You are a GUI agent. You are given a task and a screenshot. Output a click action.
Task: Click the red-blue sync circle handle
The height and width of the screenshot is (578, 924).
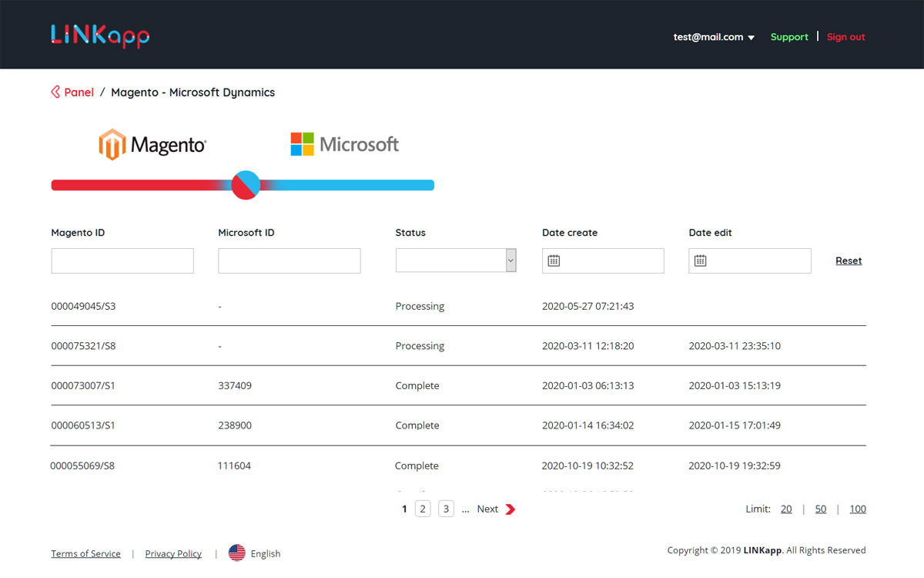(x=246, y=185)
